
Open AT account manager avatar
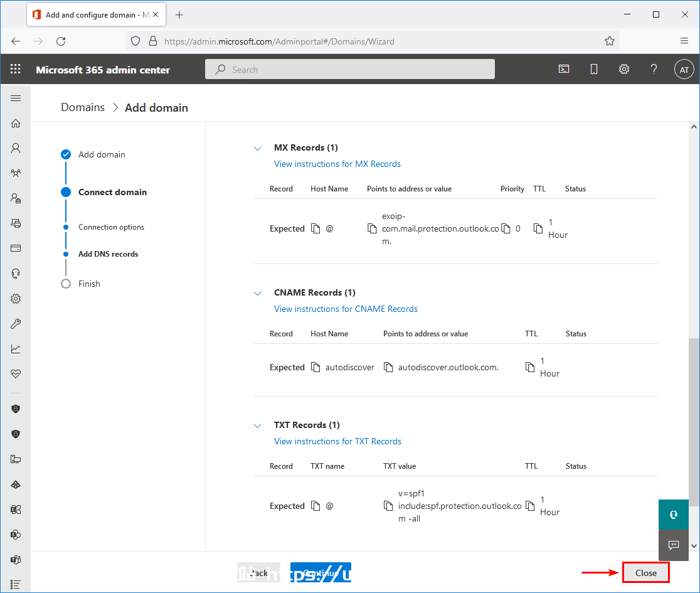click(684, 70)
